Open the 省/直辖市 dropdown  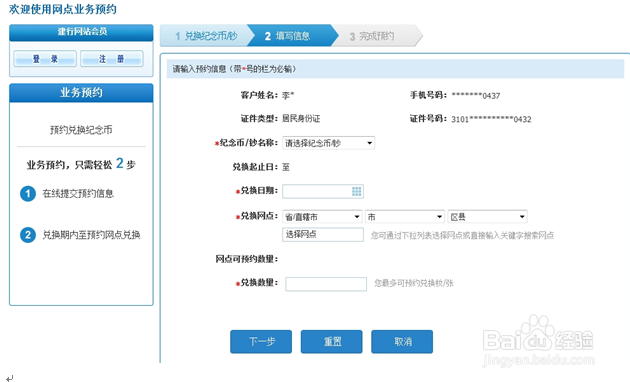pyautogui.click(x=322, y=217)
